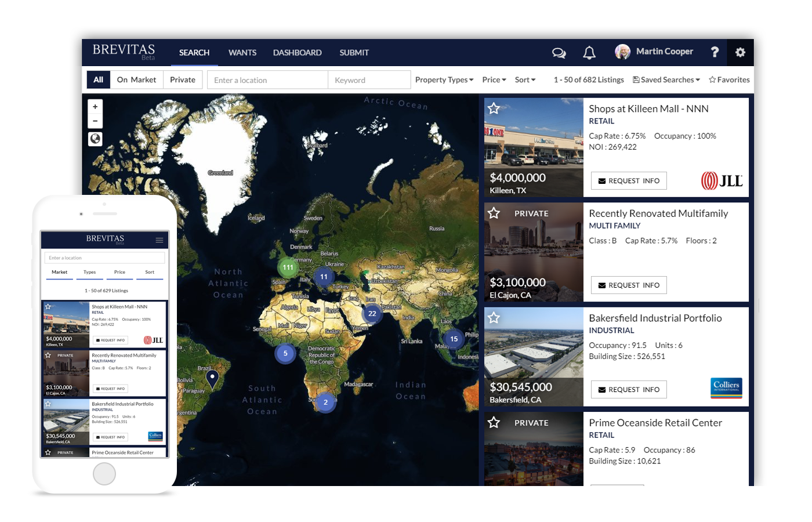The height and width of the screenshot is (522, 812).
Task: Request info for Killeen Mall on mobile
Action: (110, 340)
